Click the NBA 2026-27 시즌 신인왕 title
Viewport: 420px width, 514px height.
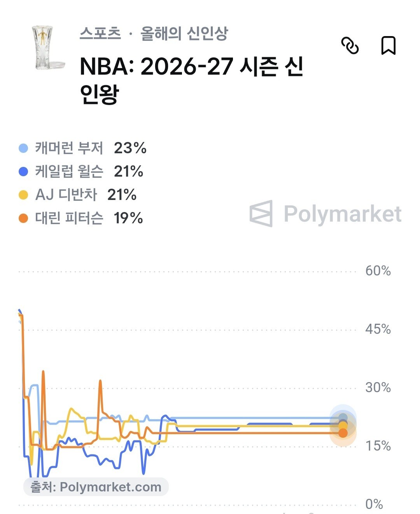[x=191, y=80]
